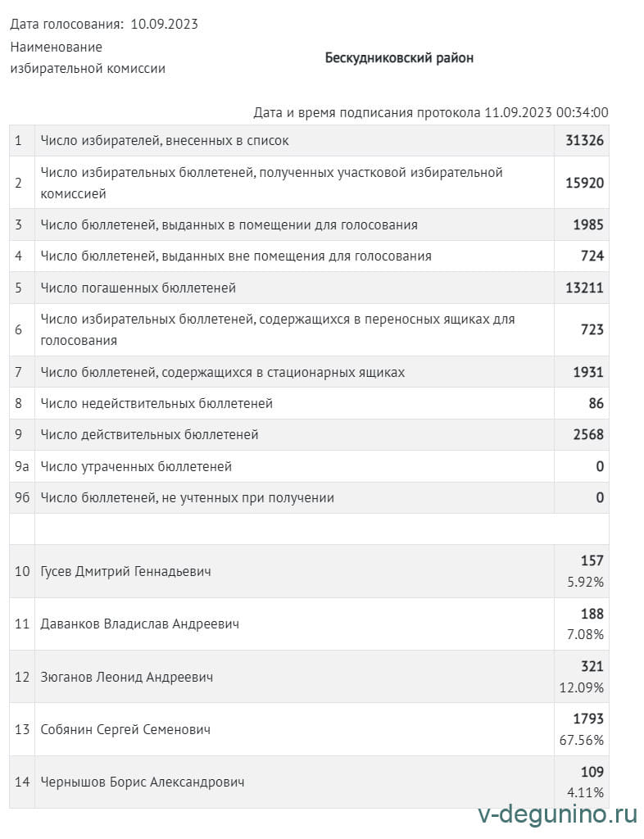Select the row Число недействительных бюллетеней
The width and height of the screenshot is (644, 839).
(x=156, y=403)
